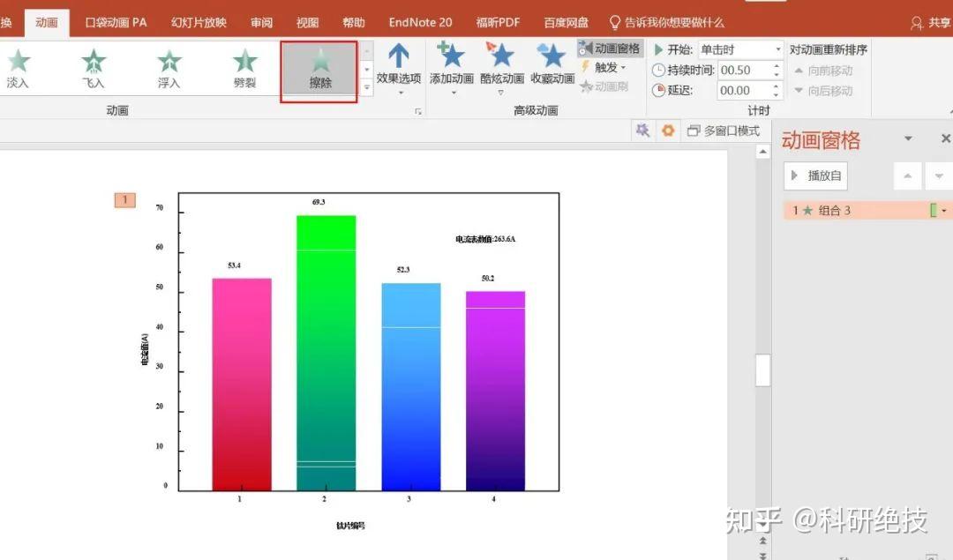Click the 播放自 (Play From) button
The width and height of the screenshot is (953, 560).
click(x=815, y=175)
